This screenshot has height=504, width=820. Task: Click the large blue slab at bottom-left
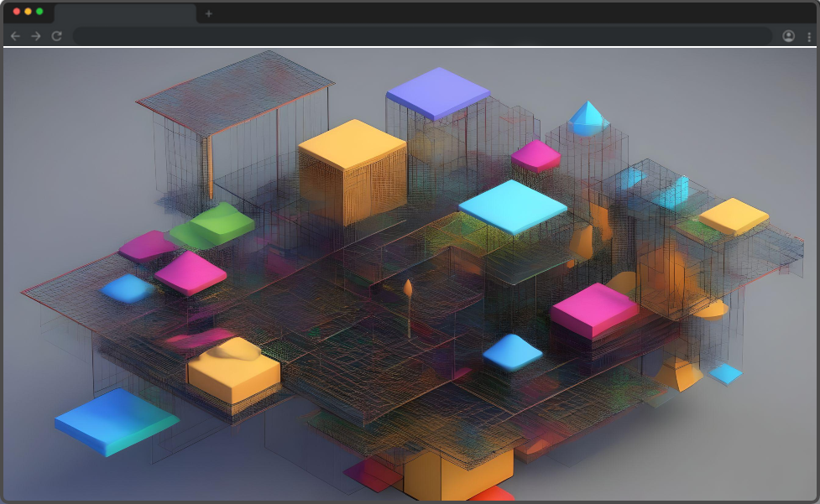point(116,421)
